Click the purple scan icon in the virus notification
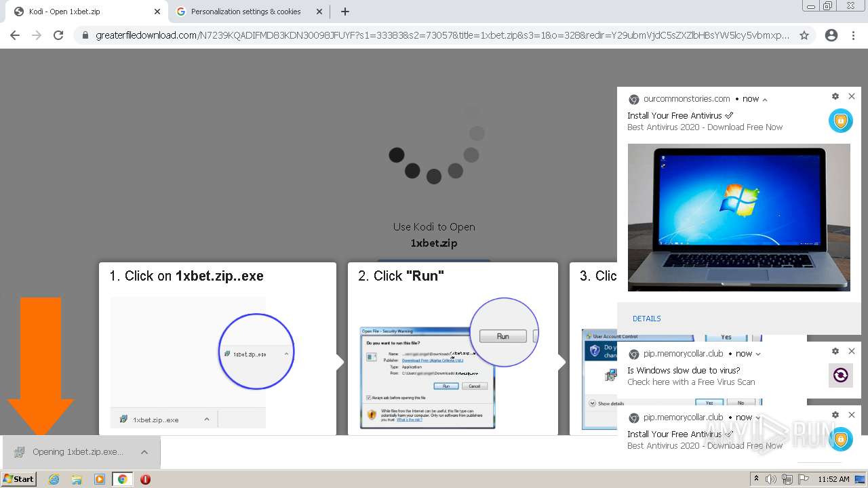This screenshot has width=868, height=488. [841, 375]
